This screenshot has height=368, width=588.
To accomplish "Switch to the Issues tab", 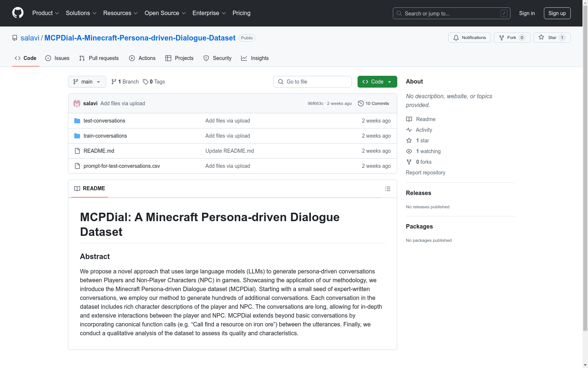I will (x=57, y=58).
